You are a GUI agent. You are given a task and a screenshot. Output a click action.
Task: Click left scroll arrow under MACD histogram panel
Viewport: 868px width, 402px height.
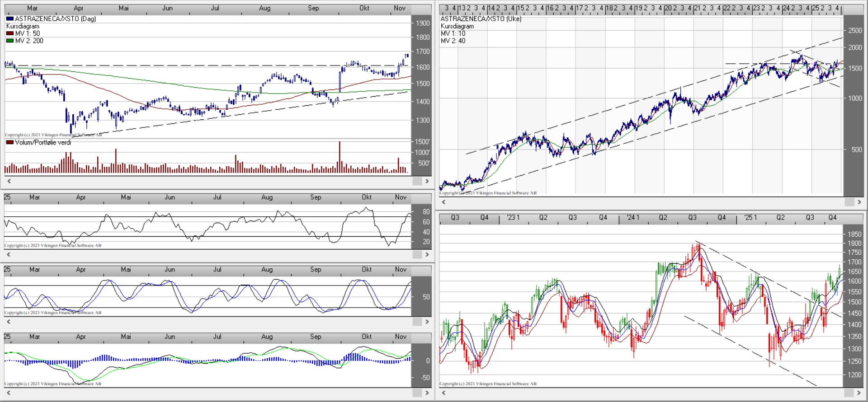click(9, 393)
